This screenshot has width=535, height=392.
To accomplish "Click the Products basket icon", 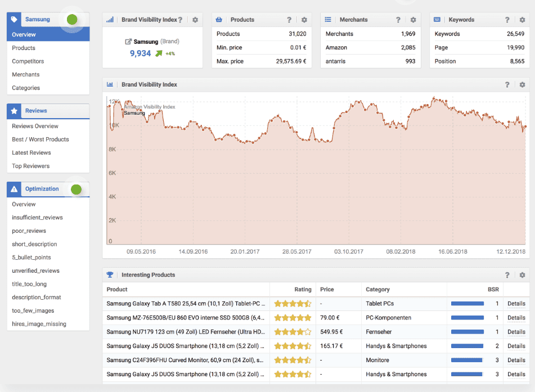I will (x=219, y=20).
